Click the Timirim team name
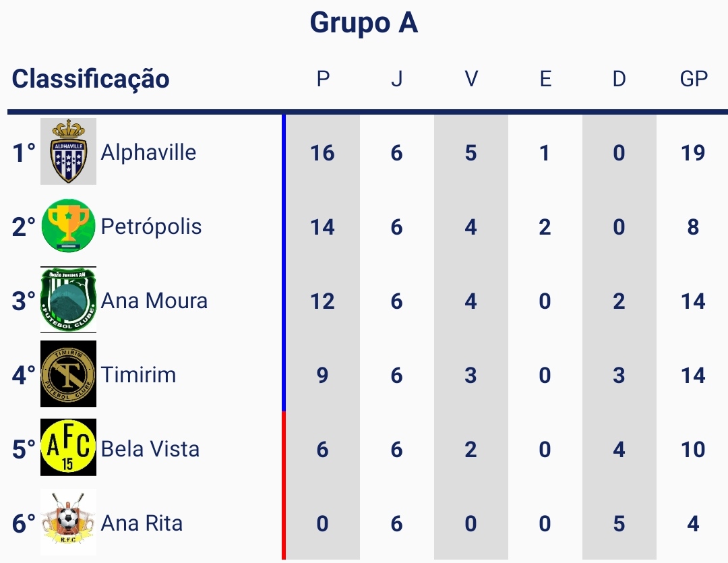Viewport: 728px width, 563px height. 138,375
